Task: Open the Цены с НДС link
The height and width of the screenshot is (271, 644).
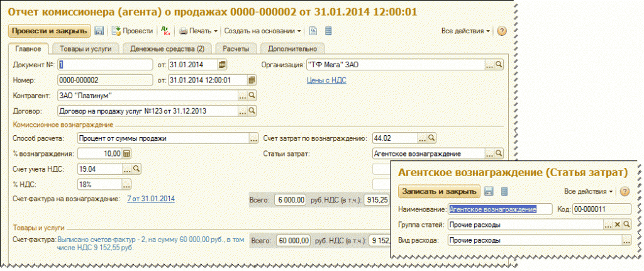Action: (326, 80)
